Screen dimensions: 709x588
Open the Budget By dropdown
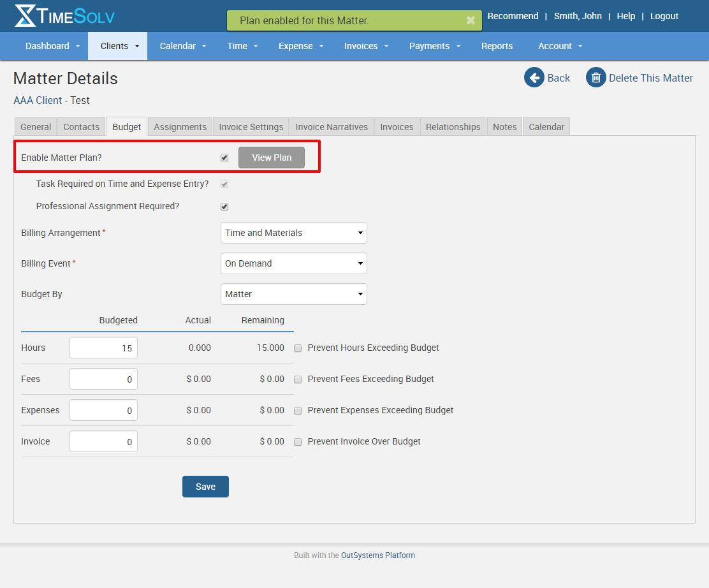tap(293, 294)
